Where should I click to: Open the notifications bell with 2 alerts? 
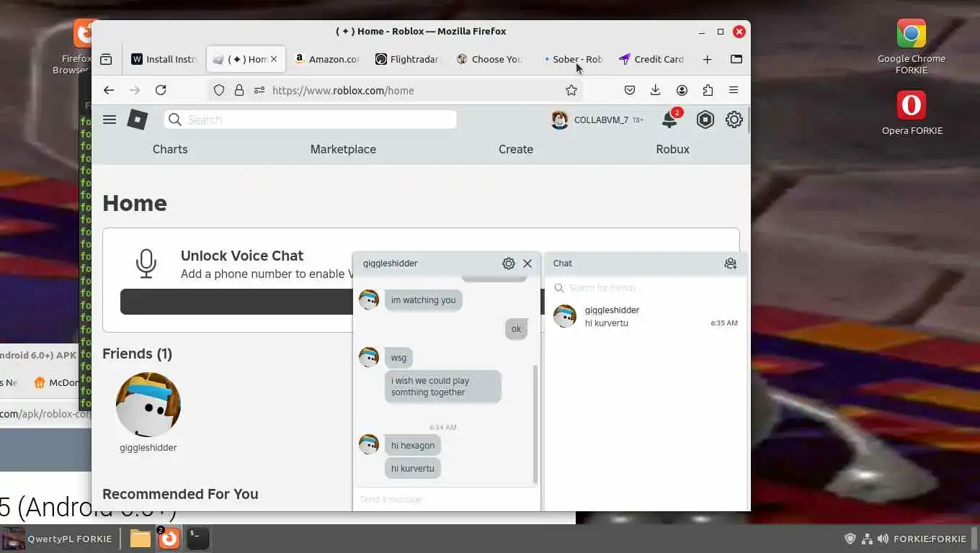(670, 120)
